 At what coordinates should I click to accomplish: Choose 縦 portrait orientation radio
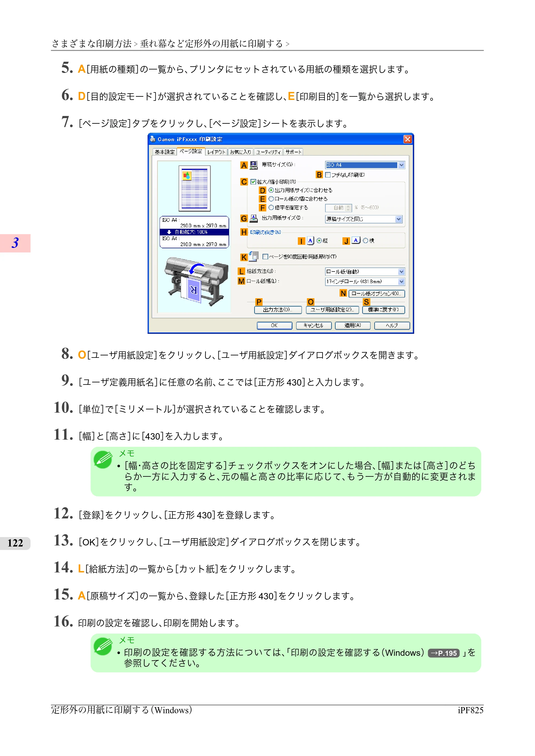click(x=319, y=241)
